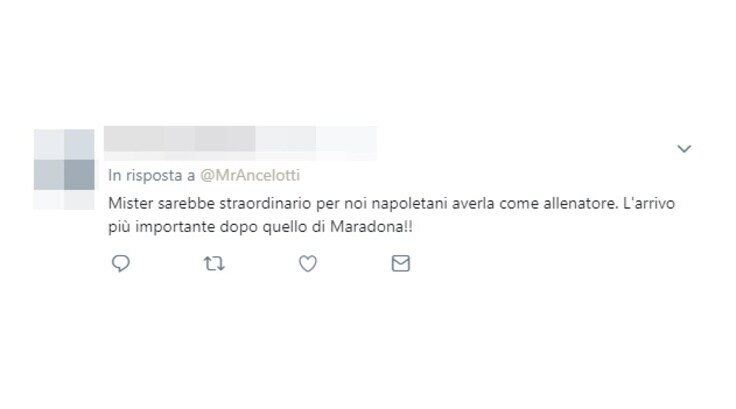The width and height of the screenshot is (736, 409).
Task: Expand the tweet's more-actions caret
Action: [684, 149]
